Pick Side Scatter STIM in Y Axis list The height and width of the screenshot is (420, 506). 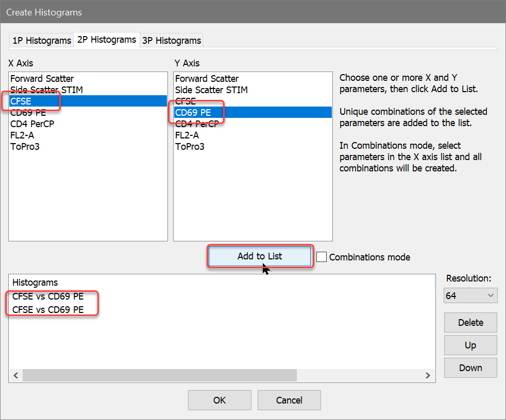(211, 90)
